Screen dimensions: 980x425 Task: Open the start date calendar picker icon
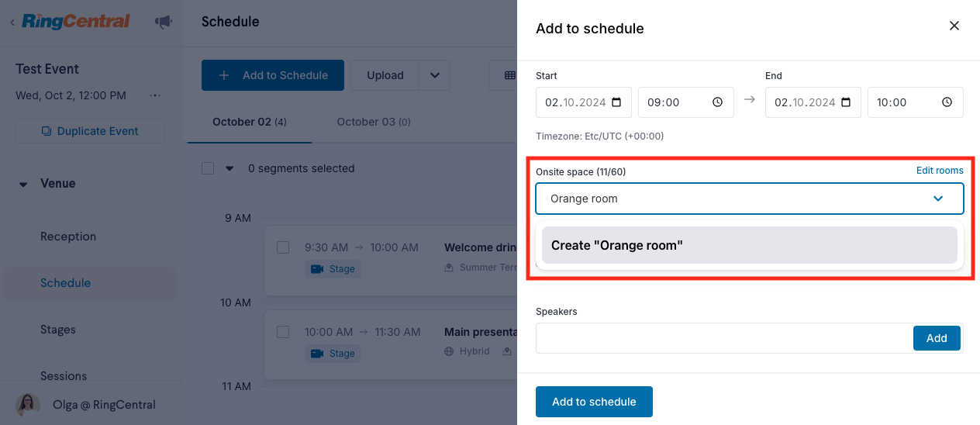[x=617, y=102]
